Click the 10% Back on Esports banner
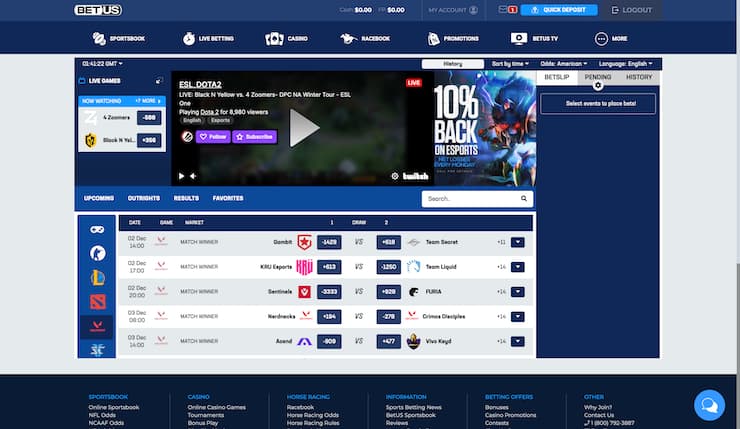The image size is (740, 429). [x=485, y=128]
